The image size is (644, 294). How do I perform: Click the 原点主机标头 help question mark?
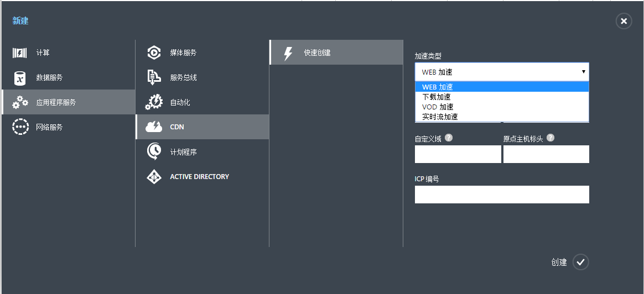(x=550, y=138)
